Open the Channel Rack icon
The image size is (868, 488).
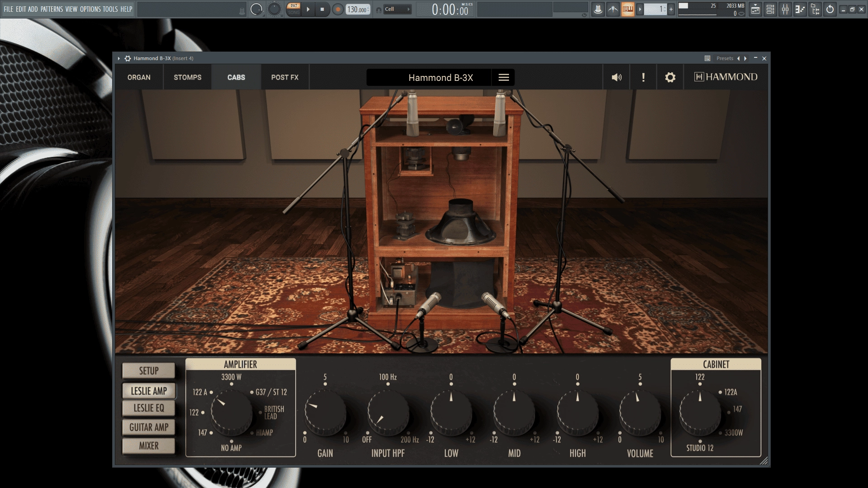(x=770, y=9)
